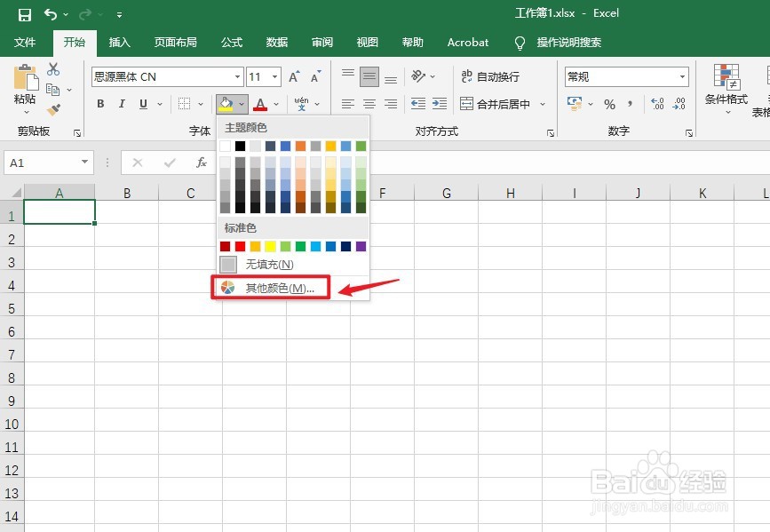Click the cell borders icon
Image resolution: width=770 pixels, height=532 pixels.
click(x=184, y=104)
